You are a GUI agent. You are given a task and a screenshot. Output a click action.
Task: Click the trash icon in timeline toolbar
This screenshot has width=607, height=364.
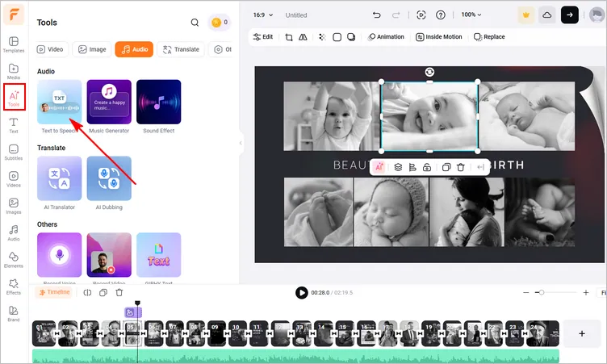click(119, 293)
